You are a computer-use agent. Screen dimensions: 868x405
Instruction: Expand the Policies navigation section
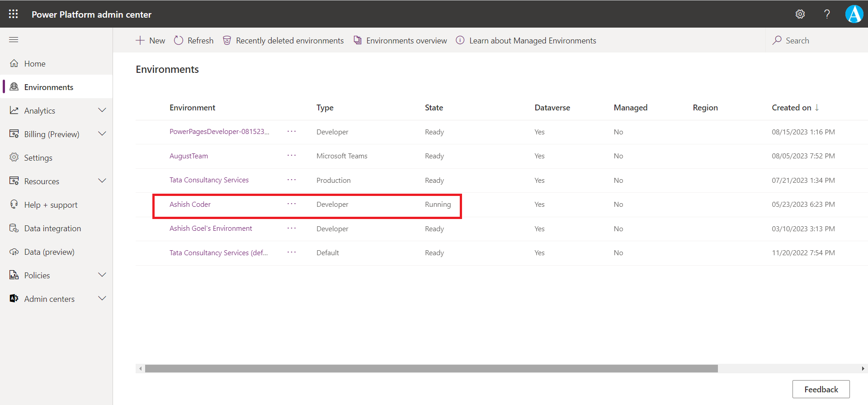[102, 275]
